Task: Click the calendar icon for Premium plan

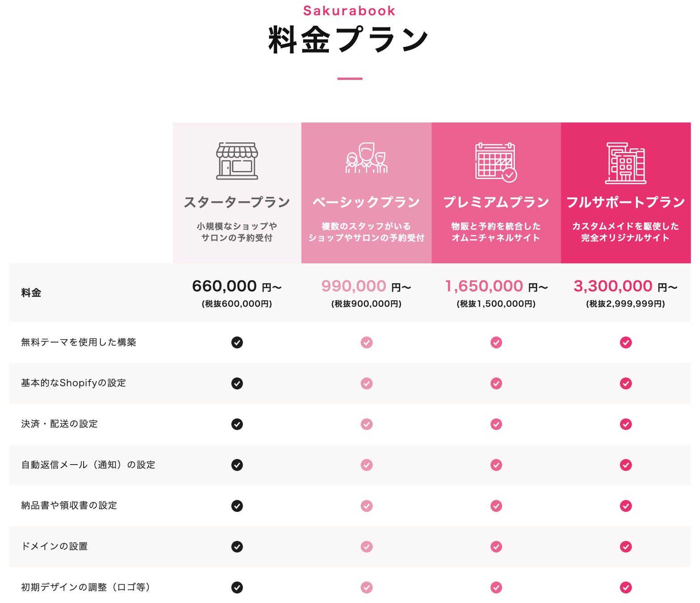Action: [496, 162]
